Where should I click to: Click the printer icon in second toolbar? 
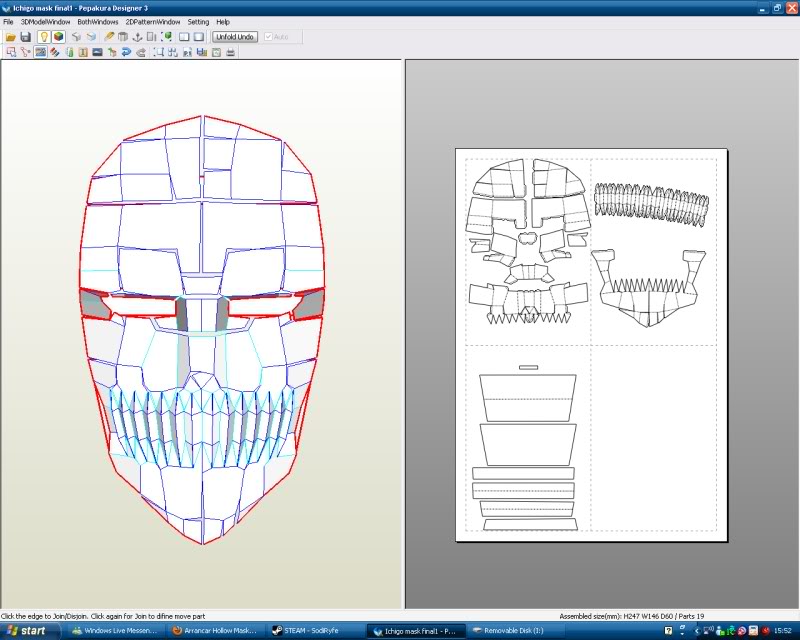coord(230,52)
